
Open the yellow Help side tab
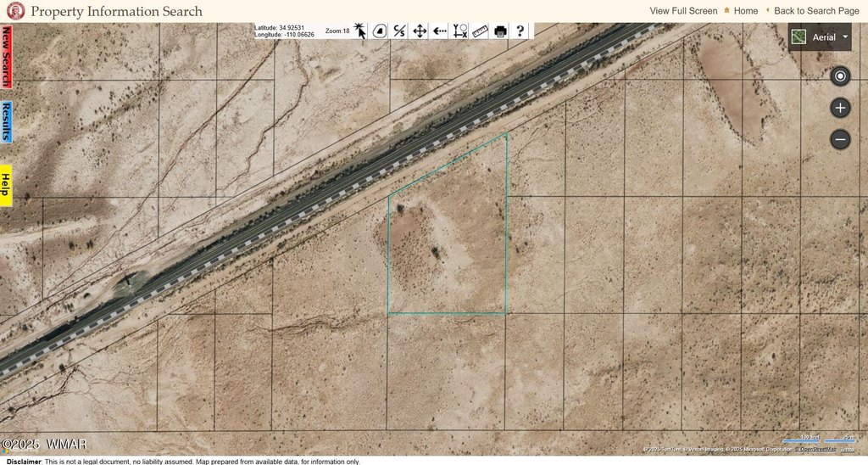coord(6,185)
